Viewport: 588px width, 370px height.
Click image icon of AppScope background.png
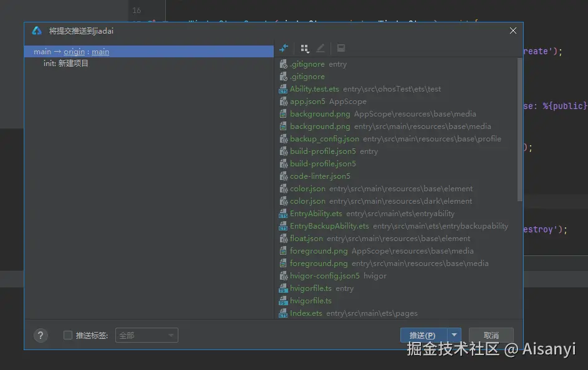pos(283,114)
